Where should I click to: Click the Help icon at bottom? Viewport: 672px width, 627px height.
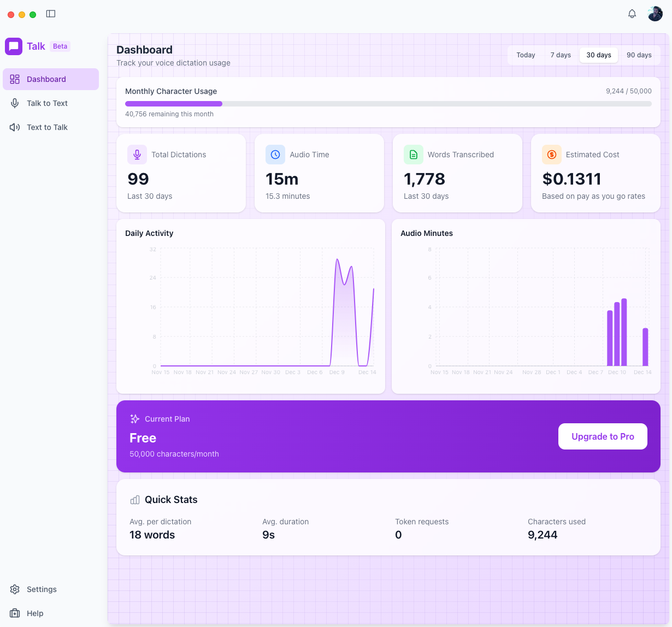click(14, 613)
